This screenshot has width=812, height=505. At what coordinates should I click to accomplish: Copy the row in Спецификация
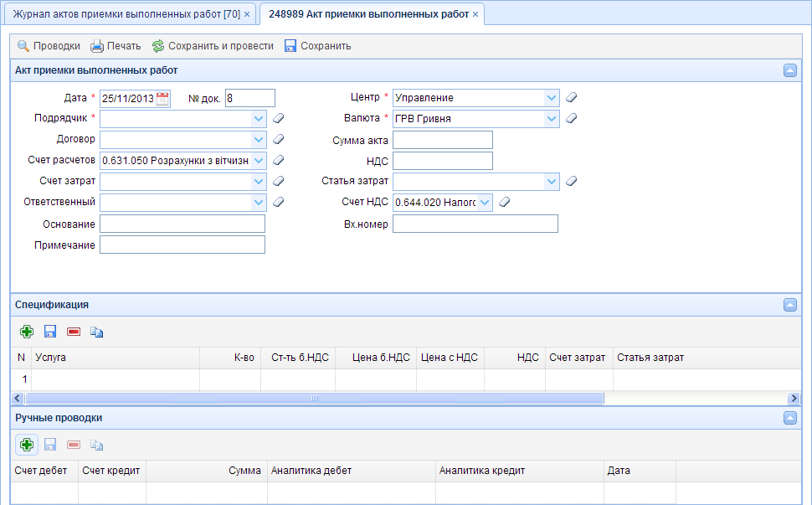point(97,332)
